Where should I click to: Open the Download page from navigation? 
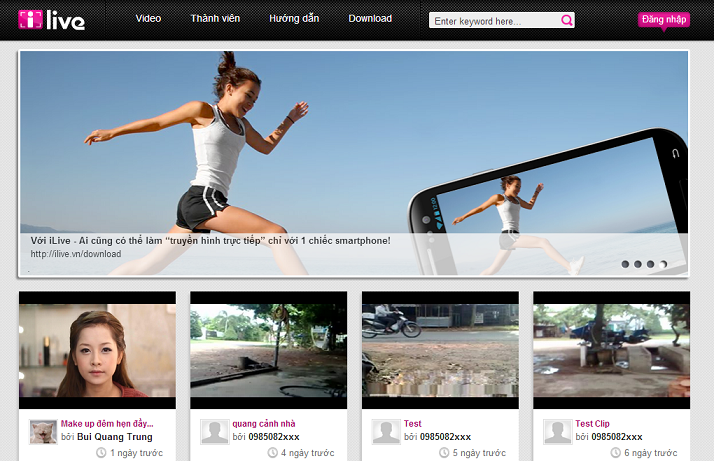[x=370, y=19]
